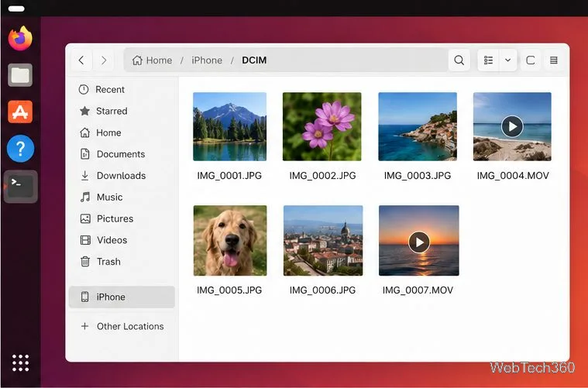
Task: Click the file name IMG_0003.JPG
Action: [x=418, y=176]
